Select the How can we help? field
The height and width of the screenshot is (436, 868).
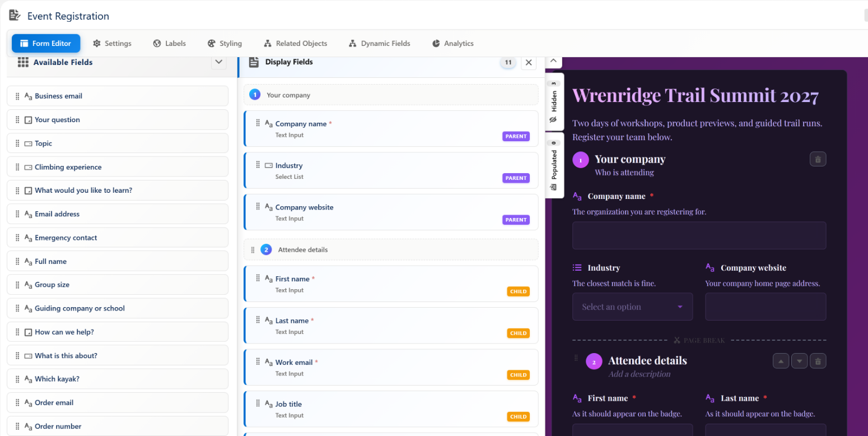tap(118, 332)
